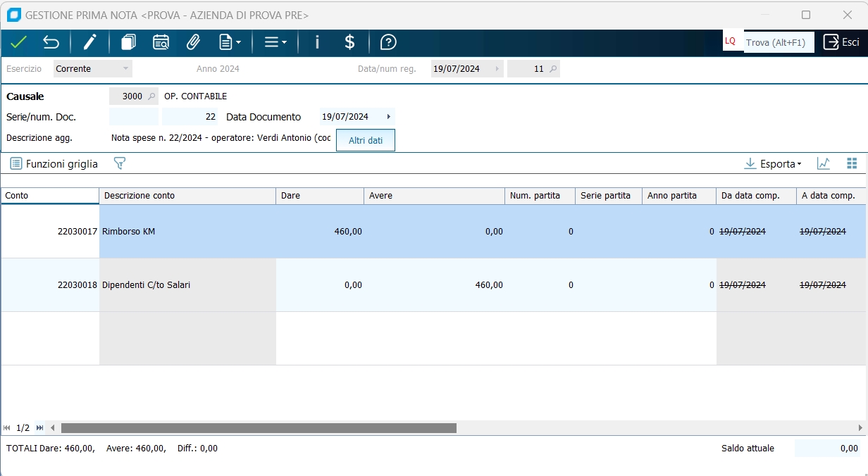Select the pencil edit icon
Viewport: 868px width, 476px height.
tap(89, 42)
